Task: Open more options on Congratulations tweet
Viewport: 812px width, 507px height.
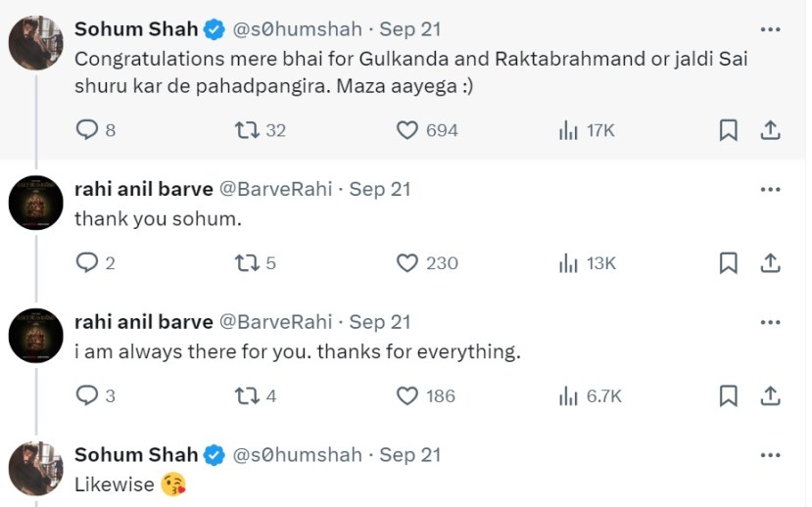Action: (770, 29)
